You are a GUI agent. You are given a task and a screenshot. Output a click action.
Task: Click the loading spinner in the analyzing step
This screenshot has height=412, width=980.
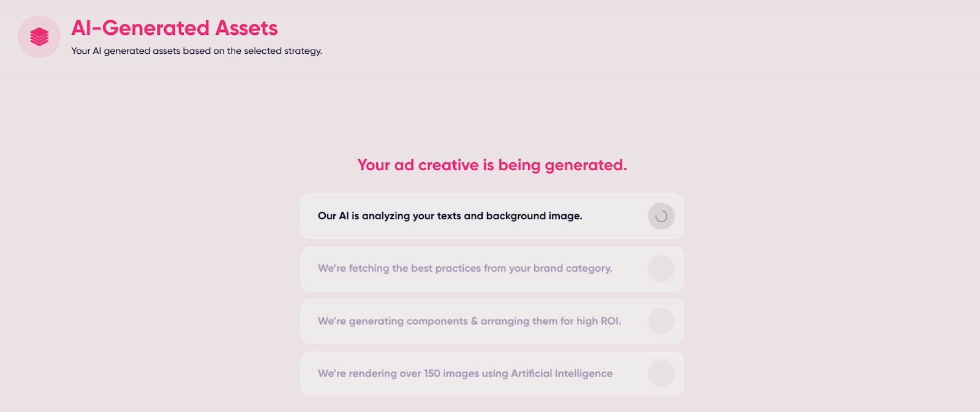tap(661, 216)
